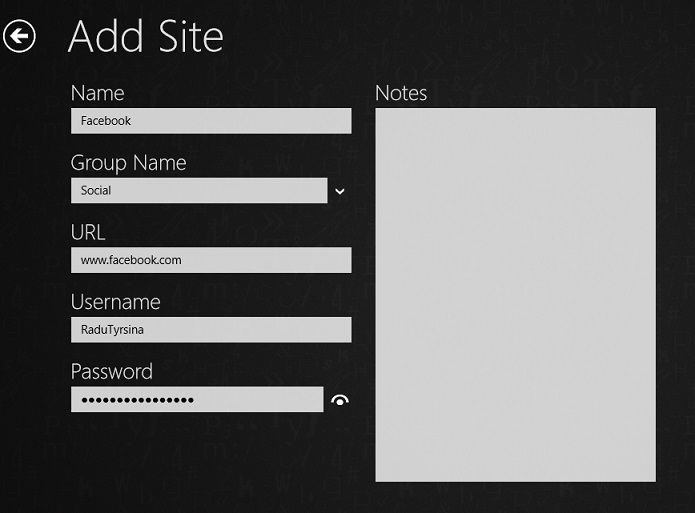
Task: Click the Group Name label
Action: [x=129, y=163]
